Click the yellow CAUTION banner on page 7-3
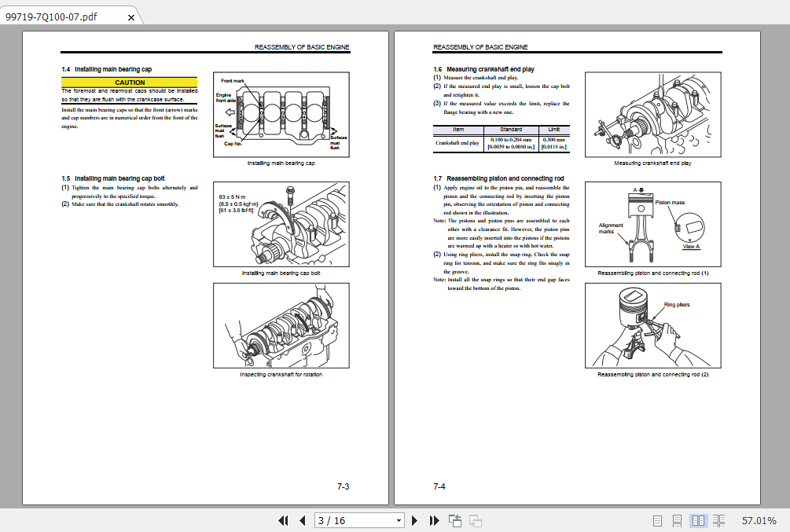This screenshot has width=790, height=532. tap(128, 82)
